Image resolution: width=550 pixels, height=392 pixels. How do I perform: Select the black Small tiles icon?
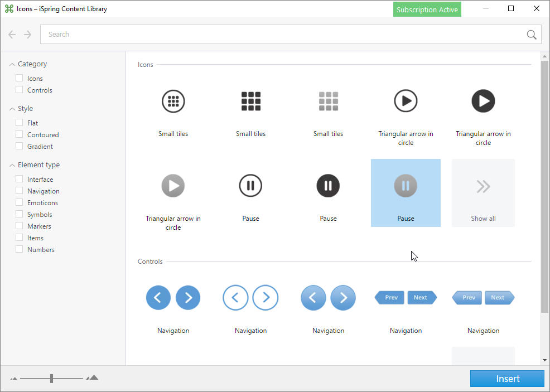pos(250,101)
